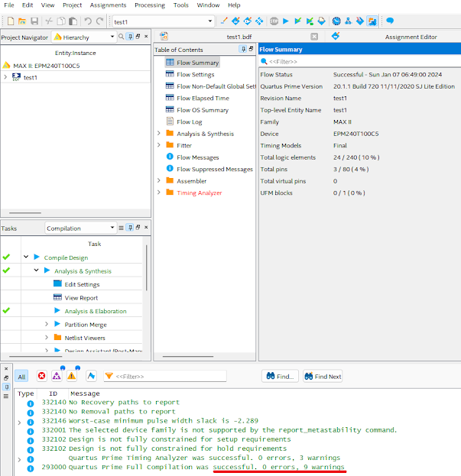
Task: Toggle warning messages filter (yellow triangle)
Action: tap(72, 376)
